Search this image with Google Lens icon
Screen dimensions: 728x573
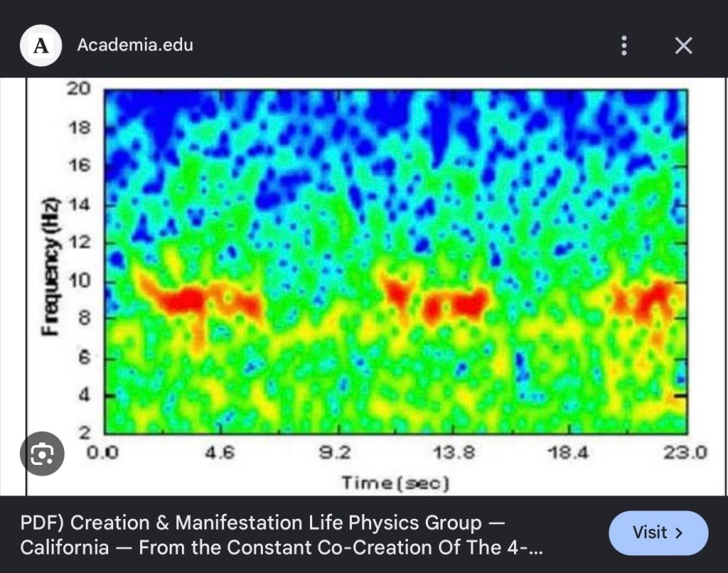click(42, 454)
